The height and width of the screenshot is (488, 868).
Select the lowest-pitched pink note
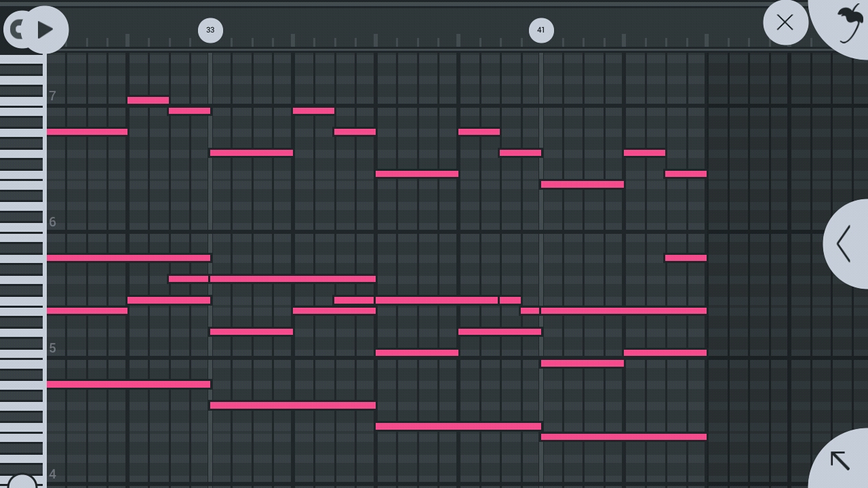click(624, 437)
